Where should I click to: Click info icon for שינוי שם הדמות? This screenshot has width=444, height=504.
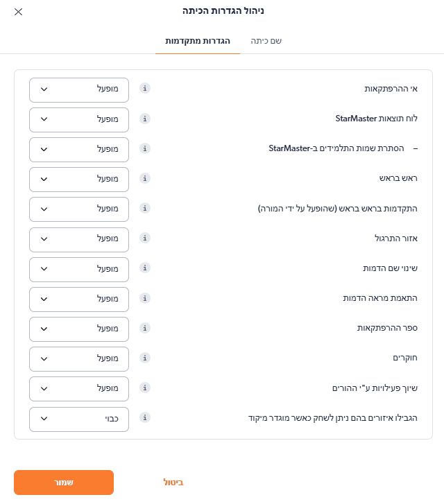click(x=145, y=268)
